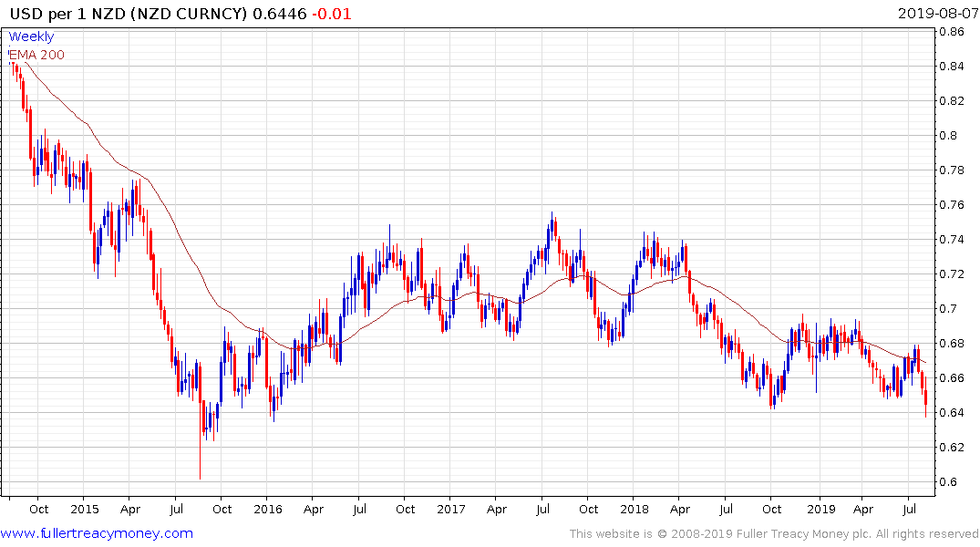Select the 'Weekly' label in the chart
980x547 pixels.
pos(31,36)
